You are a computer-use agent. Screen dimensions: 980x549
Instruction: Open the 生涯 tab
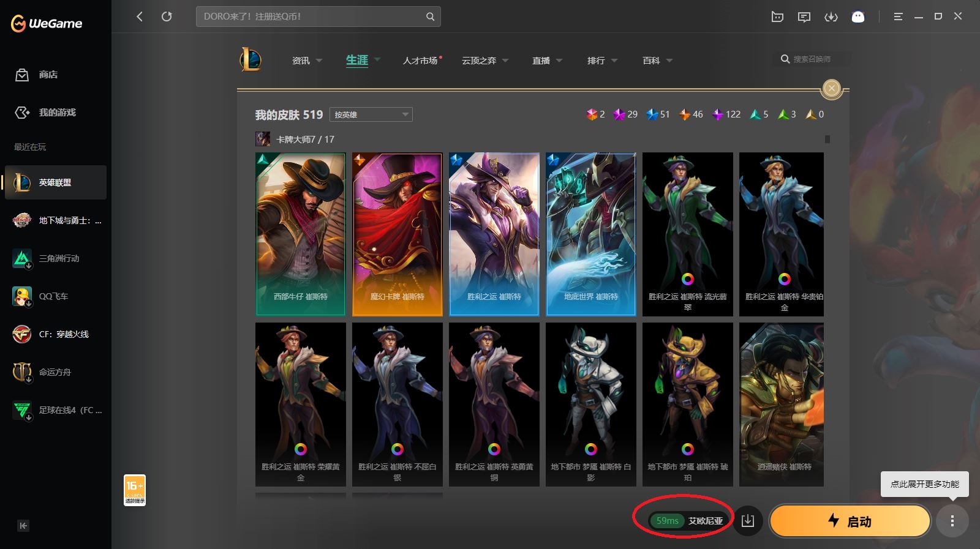point(357,60)
